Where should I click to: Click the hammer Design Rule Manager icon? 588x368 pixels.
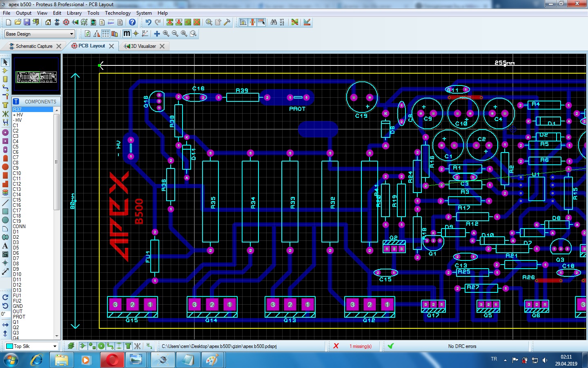coord(227,22)
